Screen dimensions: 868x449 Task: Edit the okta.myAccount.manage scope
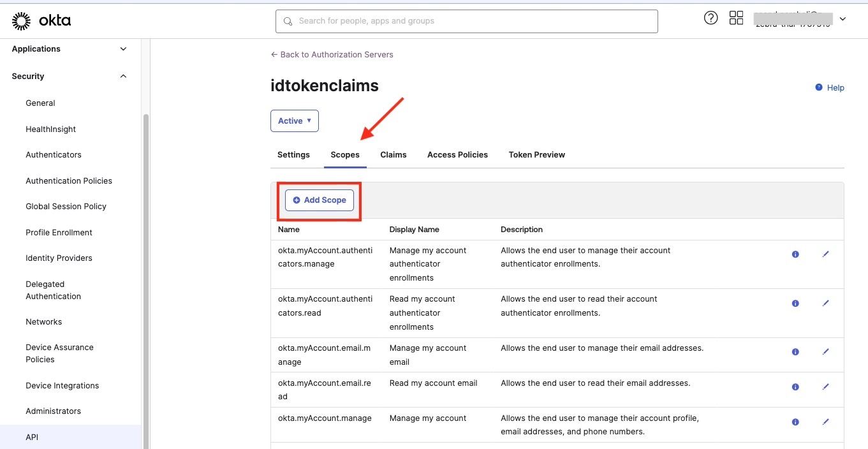(825, 422)
